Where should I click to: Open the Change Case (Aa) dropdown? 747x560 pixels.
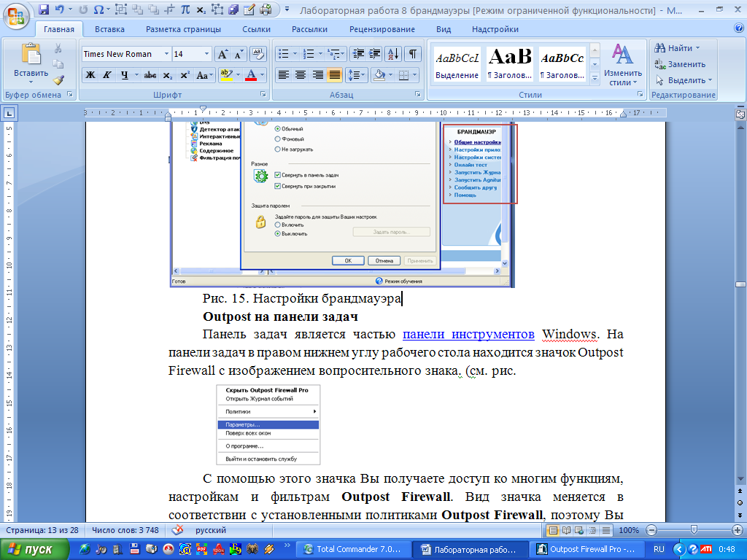pos(204,75)
